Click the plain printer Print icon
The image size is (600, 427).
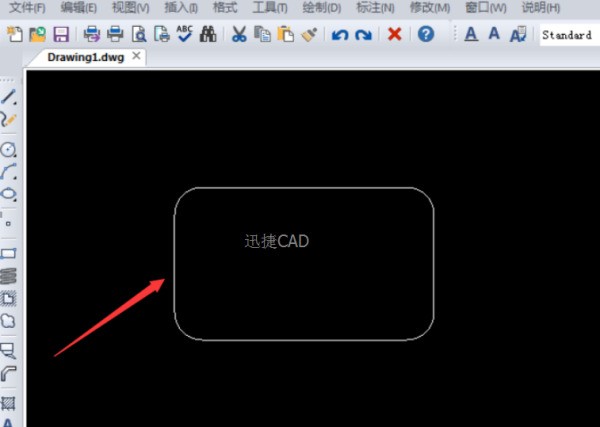coord(115,34)
